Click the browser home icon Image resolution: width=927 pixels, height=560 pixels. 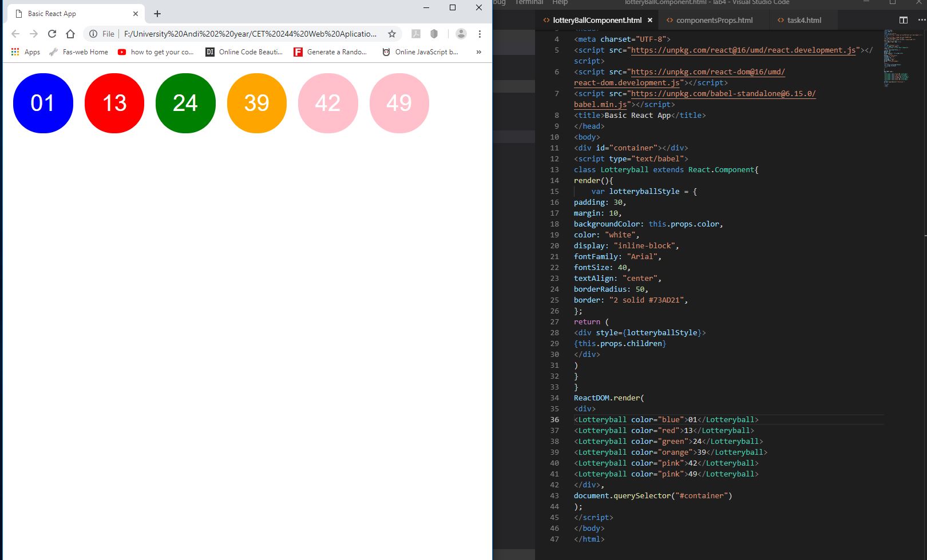[70, 34]
